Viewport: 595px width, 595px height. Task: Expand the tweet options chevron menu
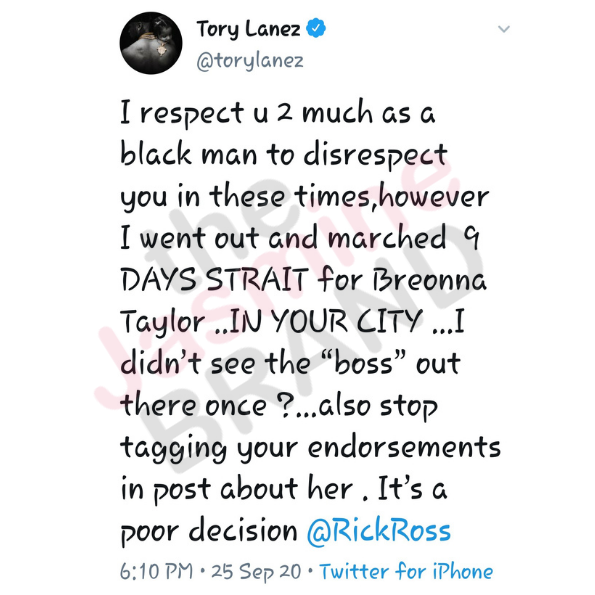tap(504, 29)
